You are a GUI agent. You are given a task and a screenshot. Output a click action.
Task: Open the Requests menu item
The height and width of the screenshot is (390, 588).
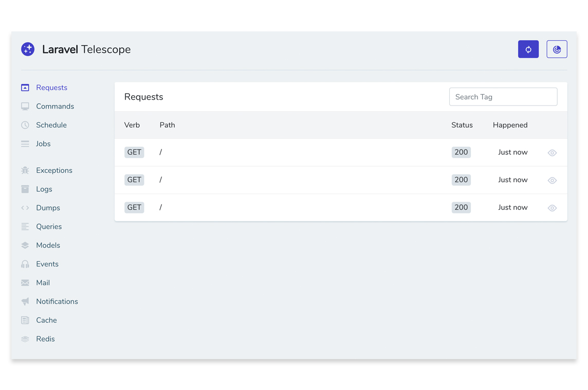coord(52,87)
